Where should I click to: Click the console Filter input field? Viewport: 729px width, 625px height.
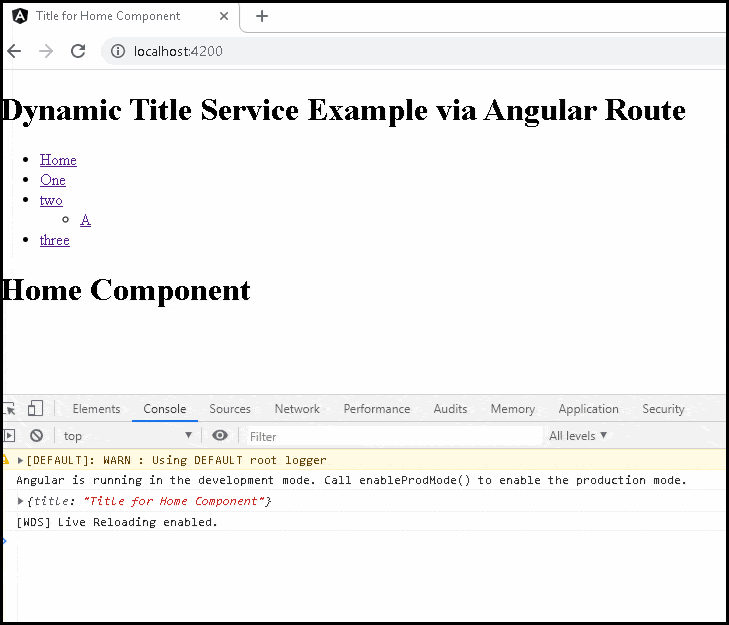392,436
